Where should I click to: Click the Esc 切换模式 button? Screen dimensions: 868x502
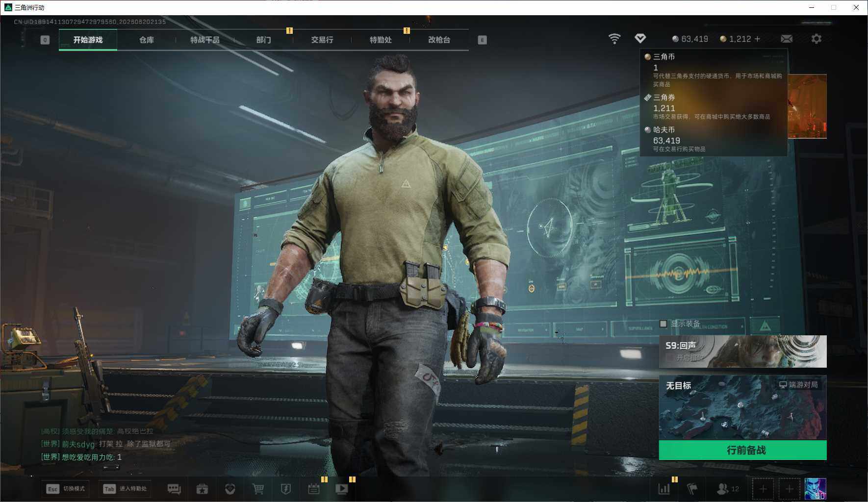pyautogui.click(x=66, y=489)
